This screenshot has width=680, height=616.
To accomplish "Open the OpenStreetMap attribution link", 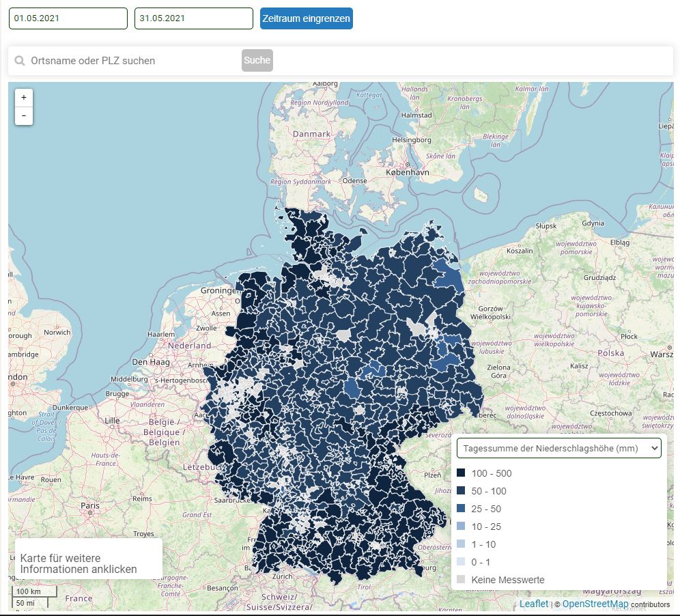I will (595, 604).
